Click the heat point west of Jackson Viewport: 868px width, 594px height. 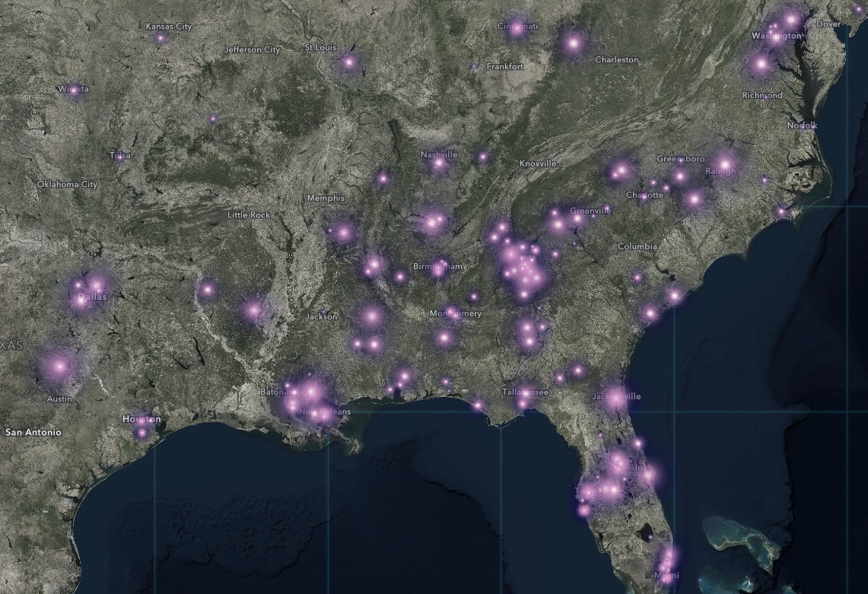point(254,310)
